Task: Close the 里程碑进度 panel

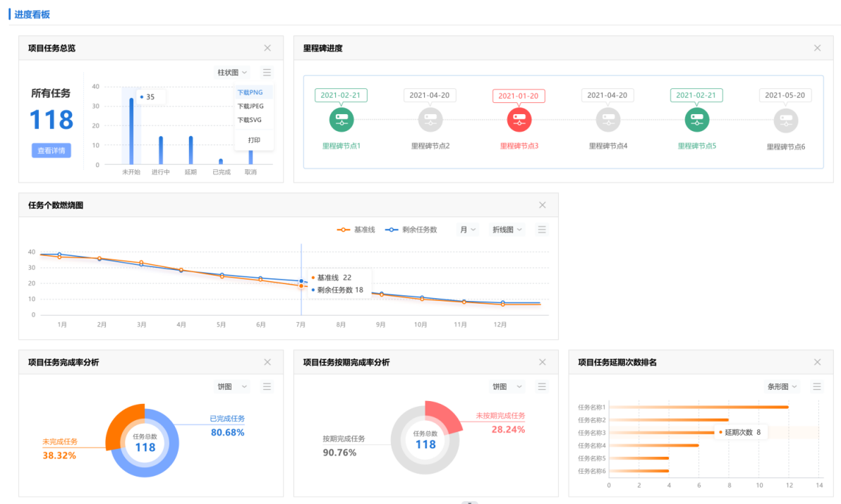Action: pyautogui.click(x=817, y=48)
